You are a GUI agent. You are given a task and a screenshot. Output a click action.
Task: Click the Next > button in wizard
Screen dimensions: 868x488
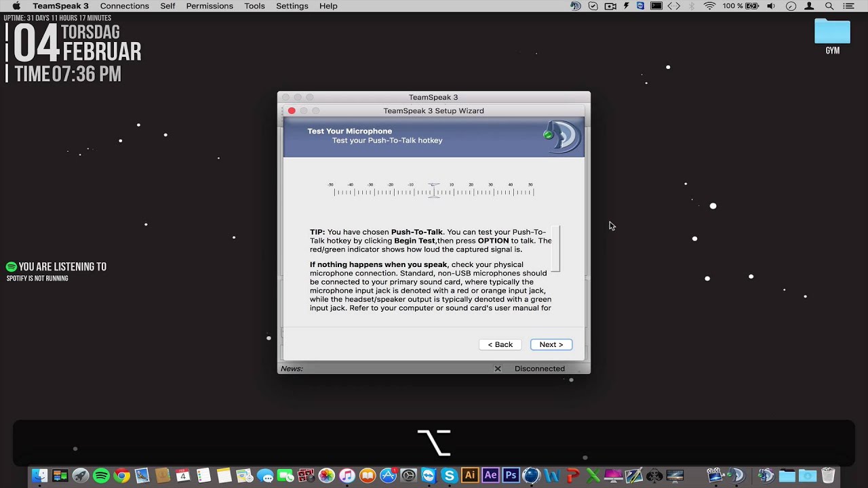(x=551, y=344)
